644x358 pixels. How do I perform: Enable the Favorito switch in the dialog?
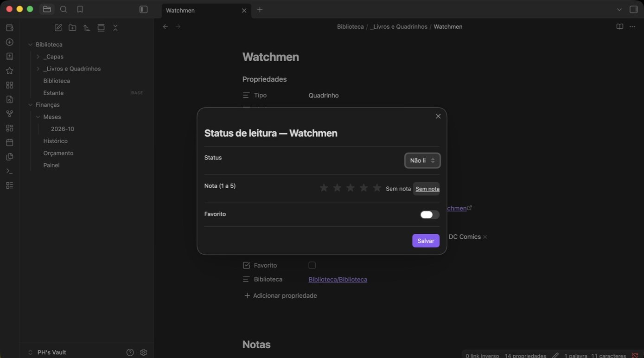430,215
